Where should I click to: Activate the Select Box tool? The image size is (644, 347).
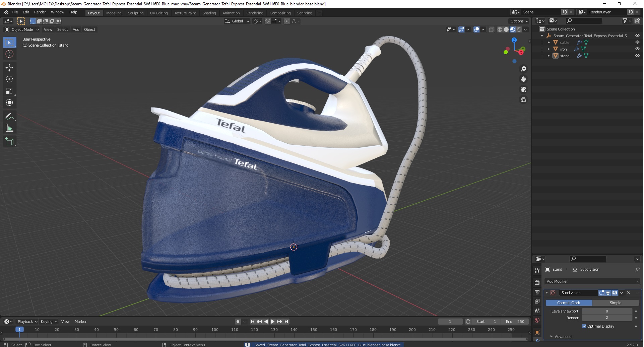(x=9, y=42)
